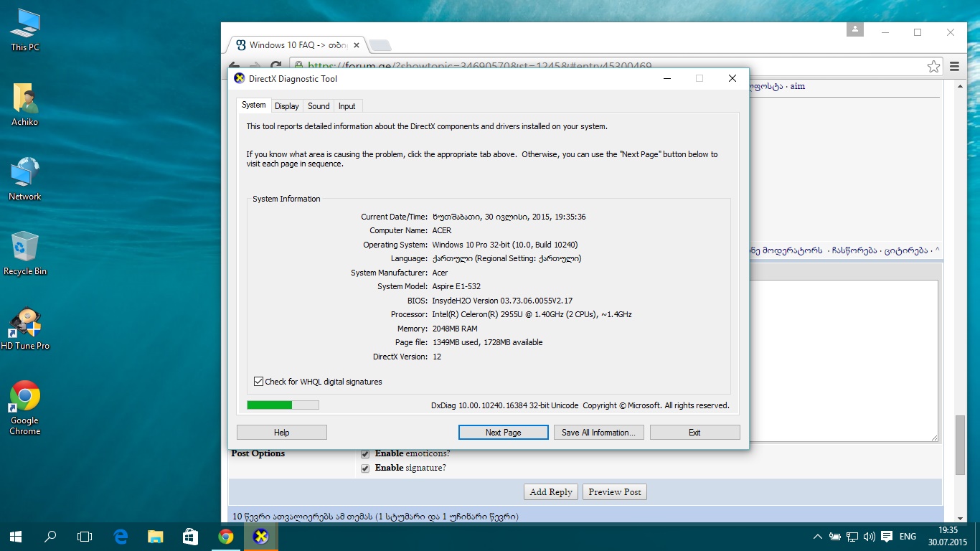980x551 pixels.
Task: Switch to the Sound tab
Action: coord(319,106)
